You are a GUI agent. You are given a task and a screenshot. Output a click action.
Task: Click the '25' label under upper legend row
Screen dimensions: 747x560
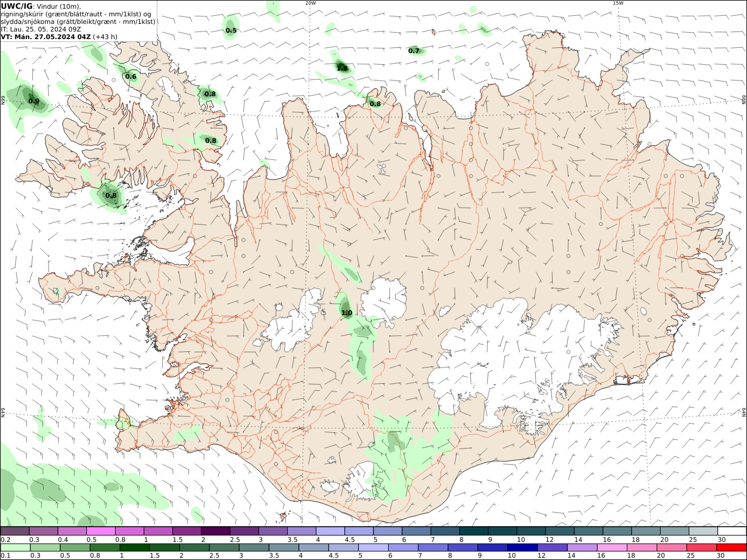pyautogui.click(x=693, y=540)
